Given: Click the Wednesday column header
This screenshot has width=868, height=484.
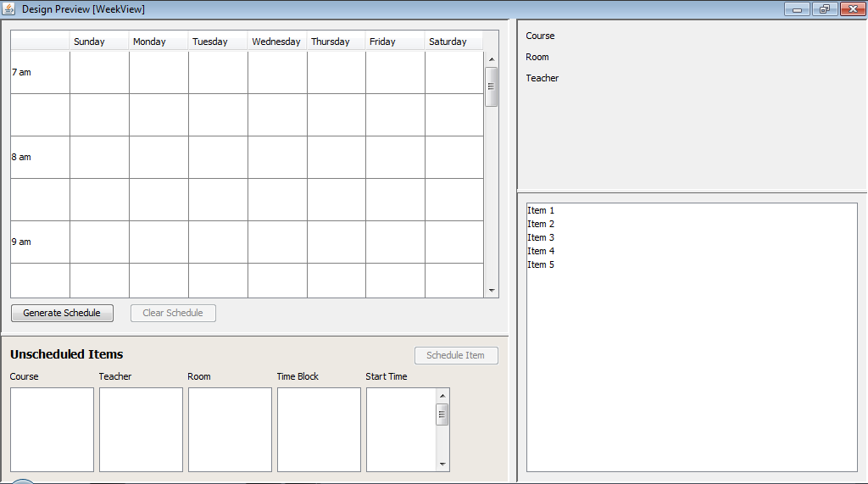Looking at the screenshot, I should pyautogui.click(x=276, y=42).
